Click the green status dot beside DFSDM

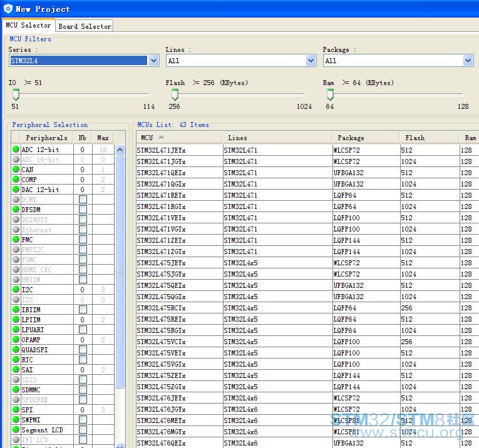click(x=16, y=210)
